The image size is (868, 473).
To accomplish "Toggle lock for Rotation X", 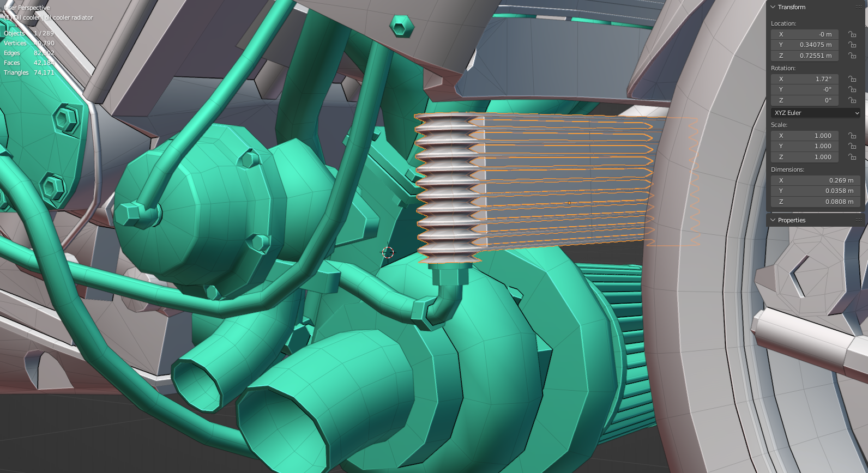I will (x=852, y=79).
